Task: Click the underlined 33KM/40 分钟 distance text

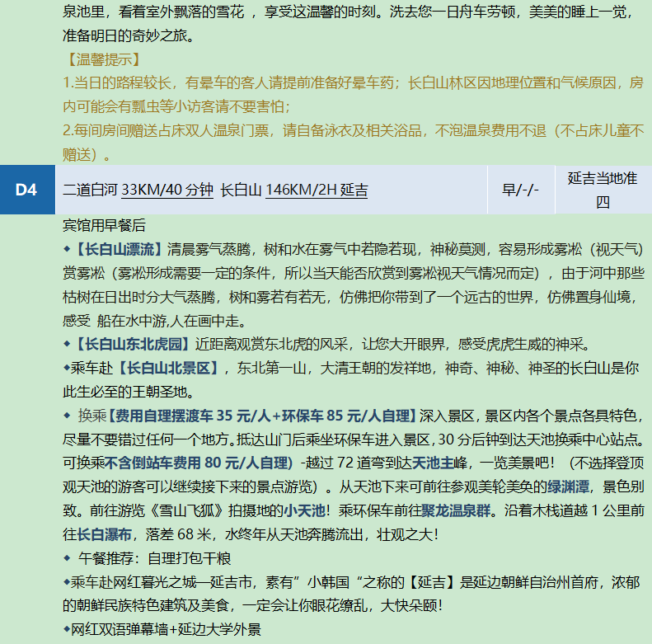Action: tap(167, 190)
